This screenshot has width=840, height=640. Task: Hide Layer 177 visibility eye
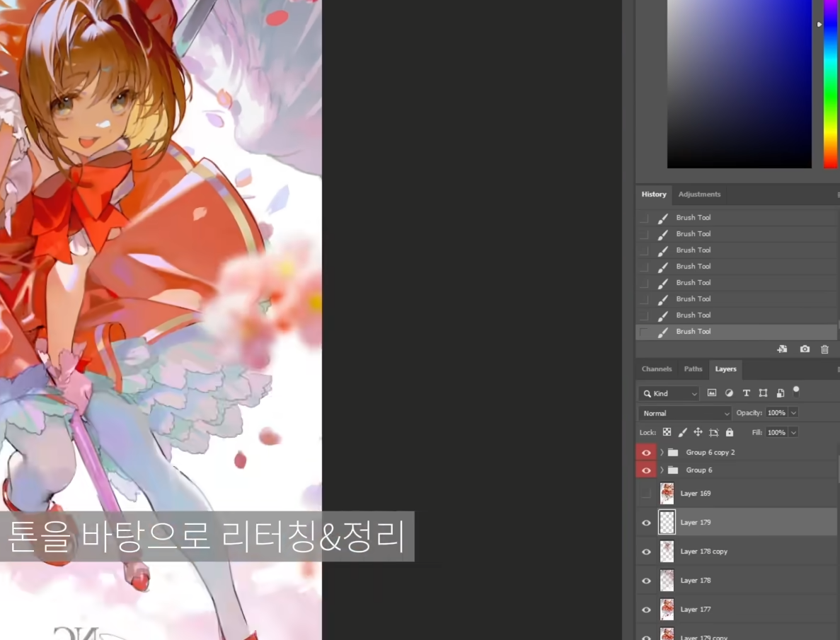pyautogui.click(x=646, y=610)
